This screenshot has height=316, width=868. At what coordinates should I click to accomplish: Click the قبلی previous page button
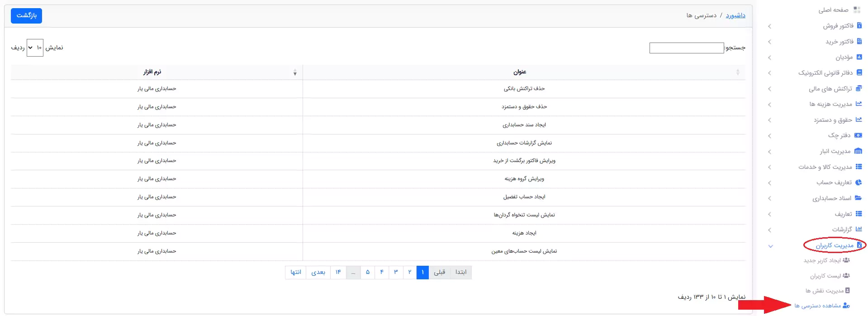click(x=440, y=272)
